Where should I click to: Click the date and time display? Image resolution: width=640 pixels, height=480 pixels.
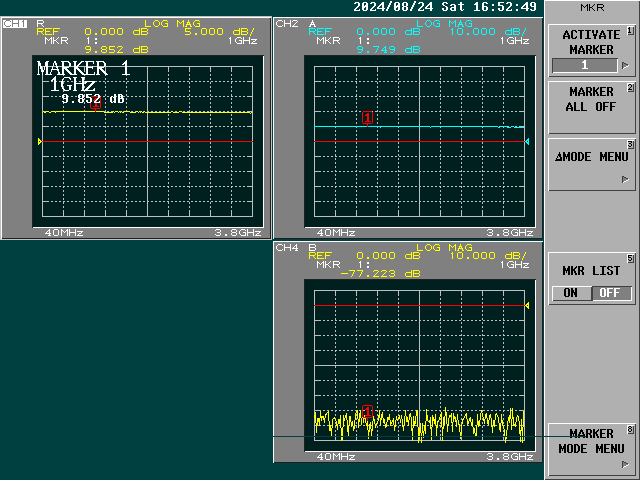coord(445,7)
